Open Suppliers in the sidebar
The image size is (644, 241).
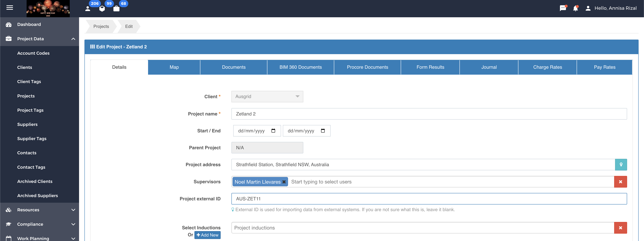coord(27,124)
